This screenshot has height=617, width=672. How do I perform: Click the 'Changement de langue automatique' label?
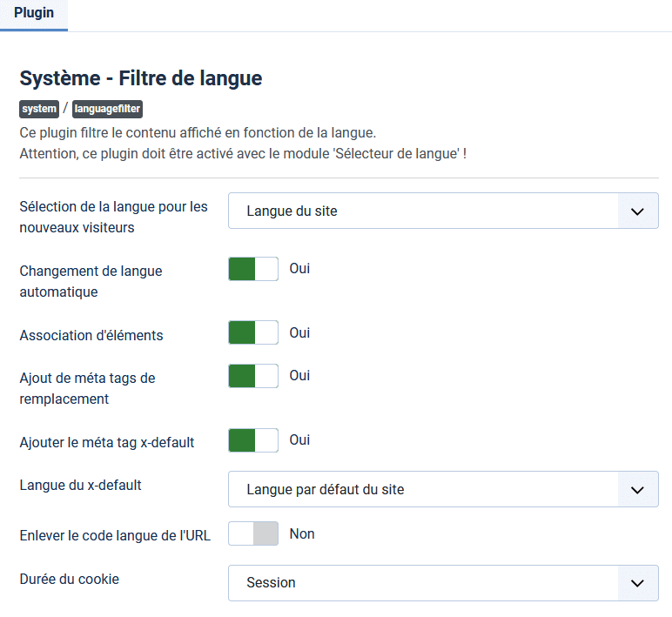(x=91, y=281)
